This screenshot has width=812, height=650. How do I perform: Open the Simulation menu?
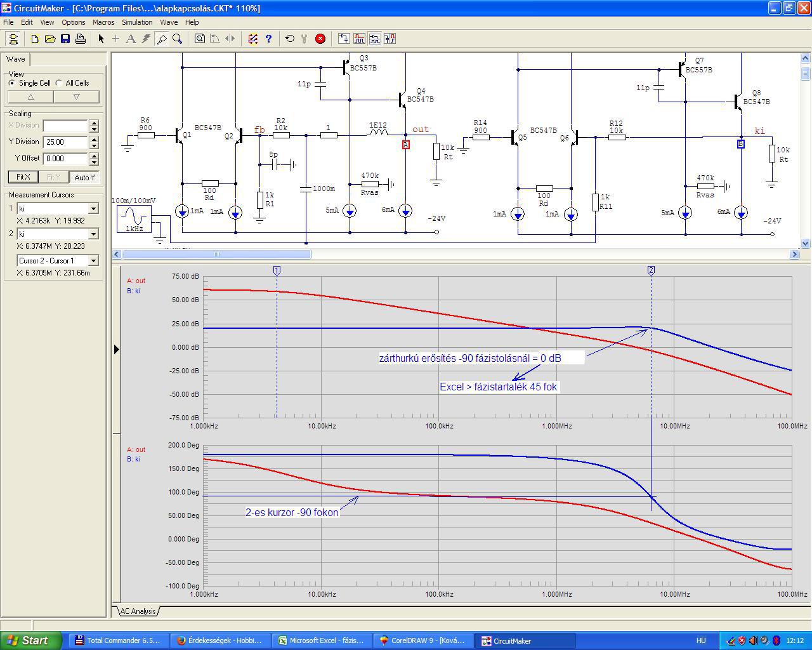[x=136, y=22]
